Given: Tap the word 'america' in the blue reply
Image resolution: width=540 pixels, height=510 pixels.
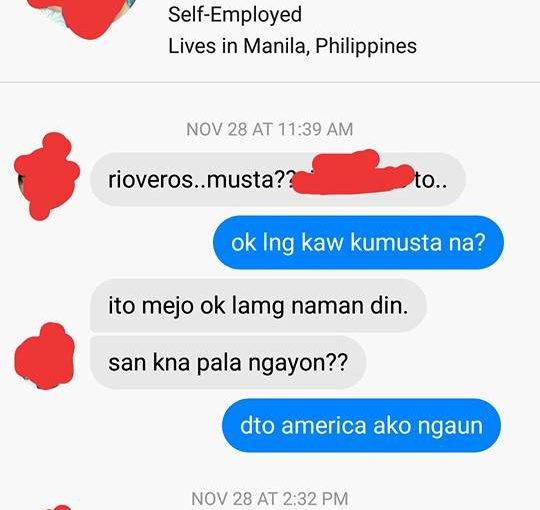Looking at the screenshot, I should (325, 426).
